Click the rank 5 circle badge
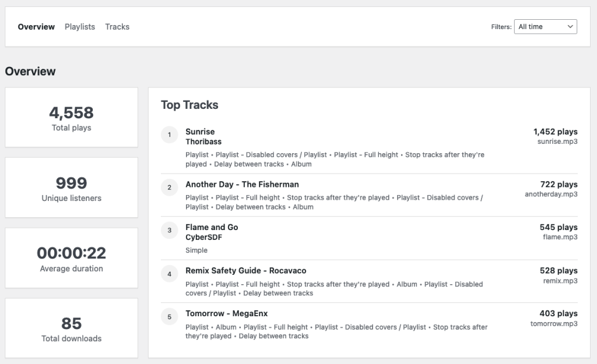 pos(170,317)
